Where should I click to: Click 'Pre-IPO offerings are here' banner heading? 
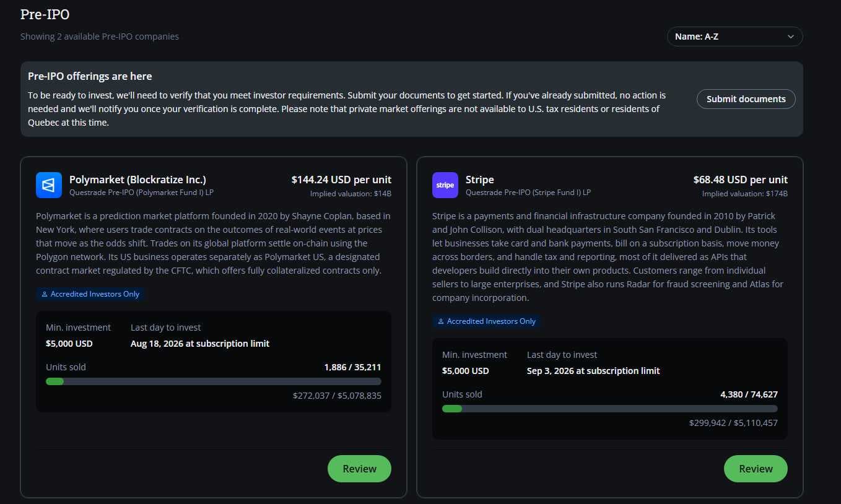click(90, 76)
